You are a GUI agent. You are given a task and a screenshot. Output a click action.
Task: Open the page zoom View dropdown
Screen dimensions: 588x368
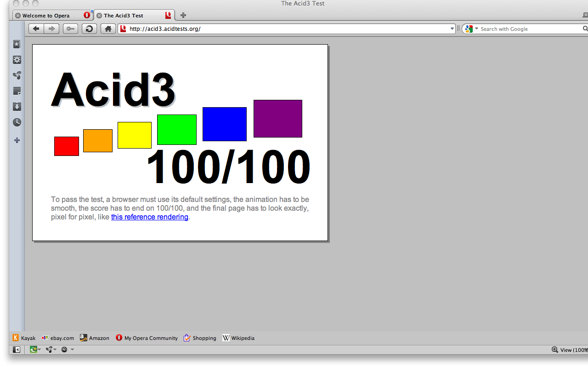pos(570,350)
